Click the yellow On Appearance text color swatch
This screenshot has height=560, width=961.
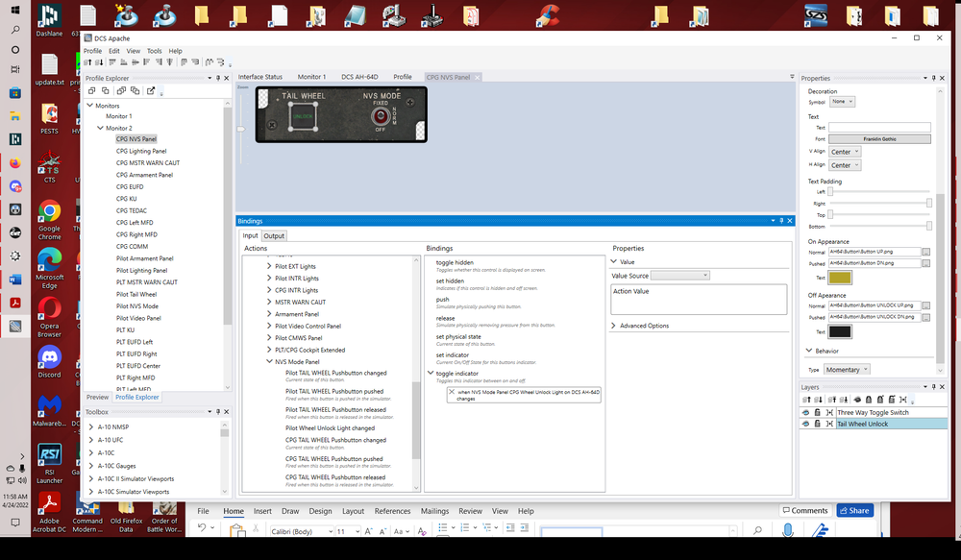[x=840, y=278]
